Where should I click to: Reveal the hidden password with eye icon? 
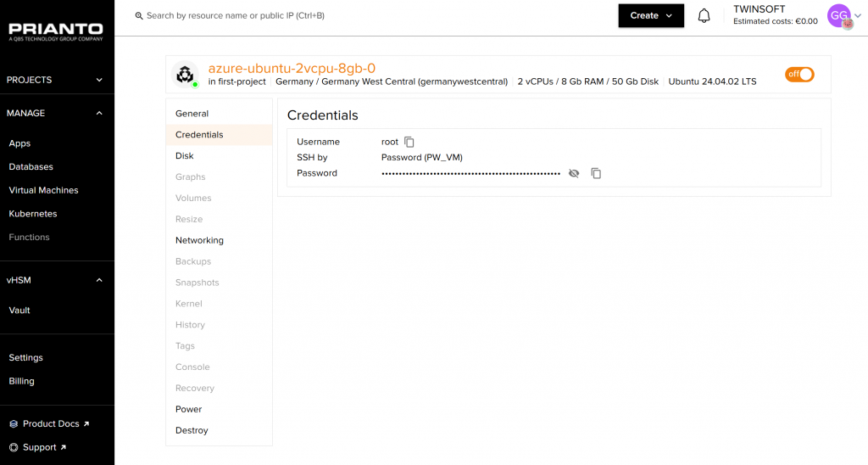pyautogui.click(x=574, y=173)
